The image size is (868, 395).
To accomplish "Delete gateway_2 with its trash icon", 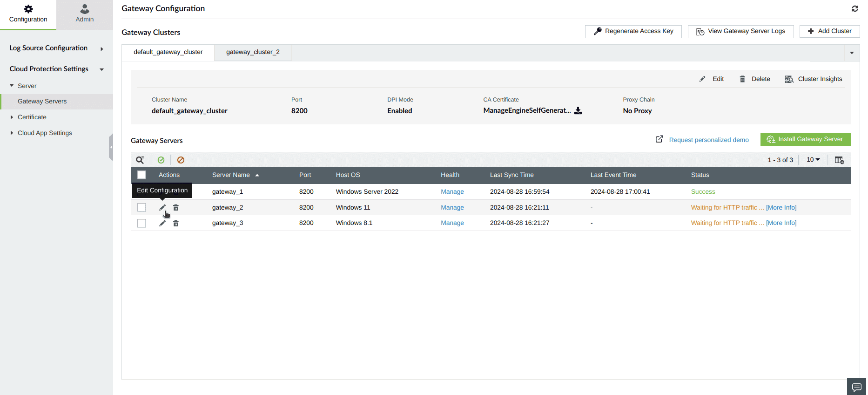I will tap(176, 208).
